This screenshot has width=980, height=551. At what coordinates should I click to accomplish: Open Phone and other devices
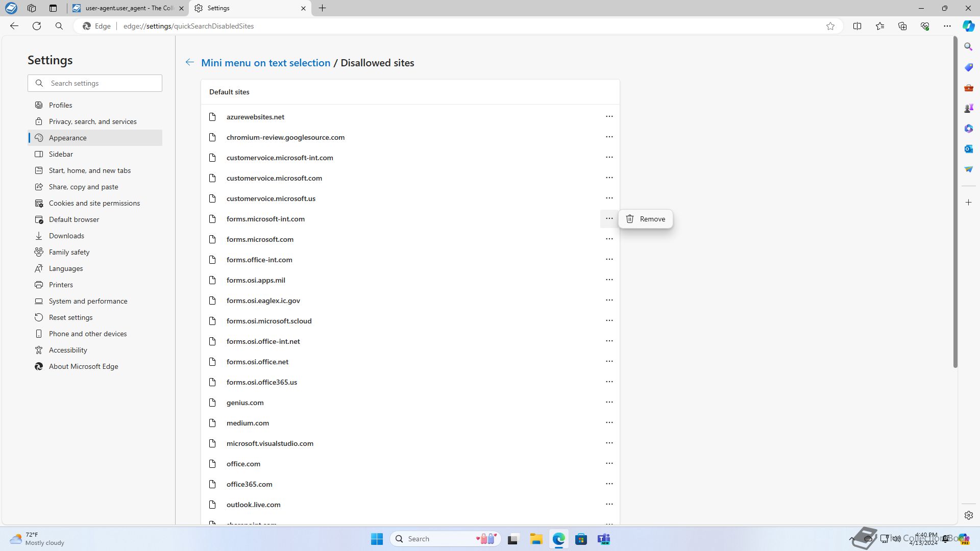95,334
